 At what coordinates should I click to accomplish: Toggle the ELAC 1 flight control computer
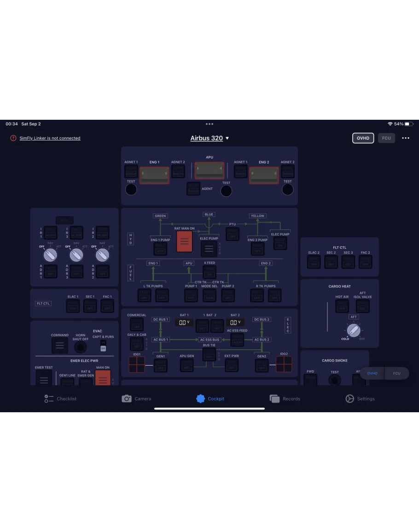click(x=73, y=306)
